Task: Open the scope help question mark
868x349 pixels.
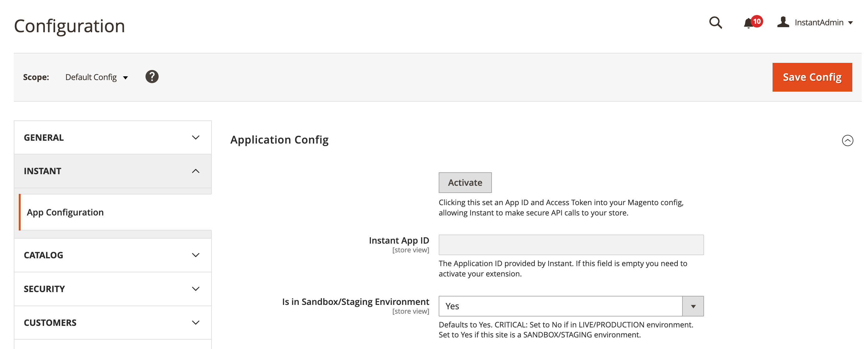Action: tap(152, 77)
